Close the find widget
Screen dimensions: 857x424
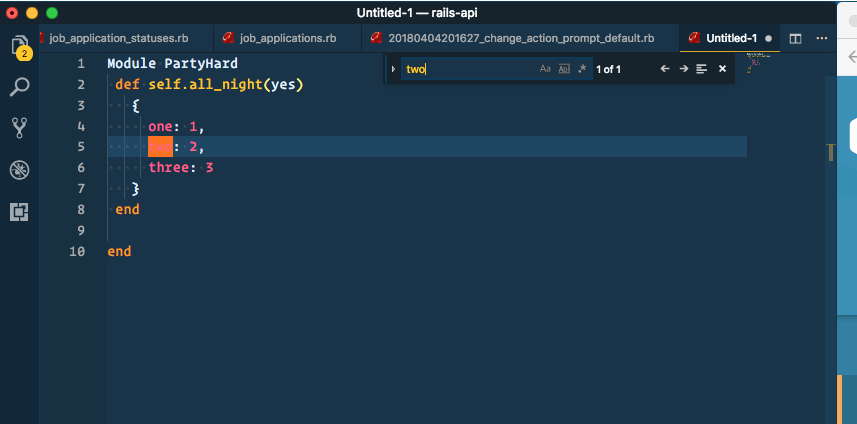722,69
